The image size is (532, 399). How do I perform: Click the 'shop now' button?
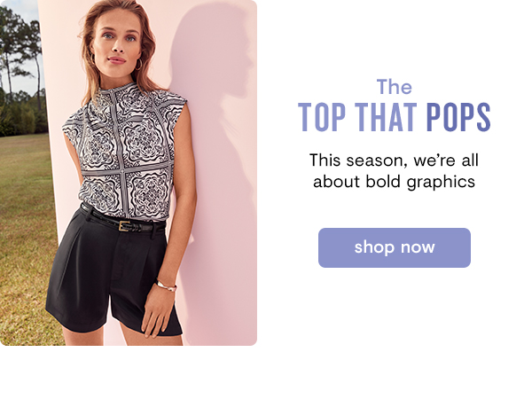(395, 247)
